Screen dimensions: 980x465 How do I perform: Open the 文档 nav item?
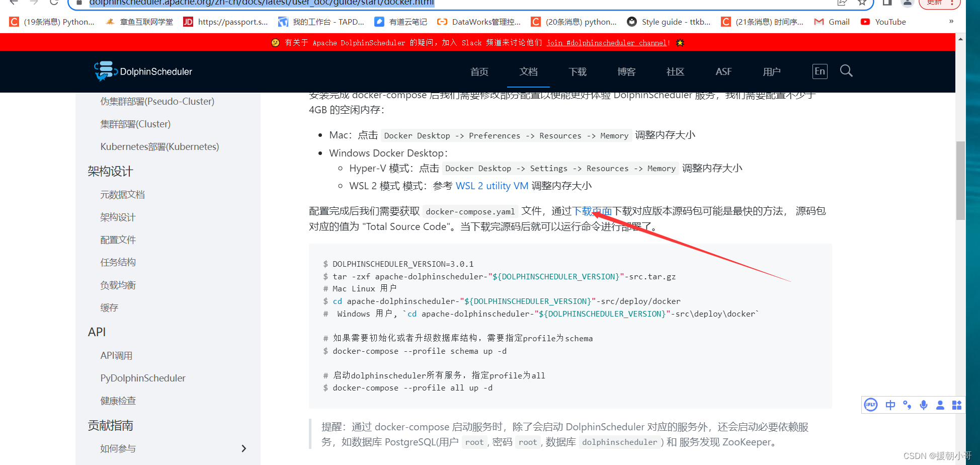point(528,71)
